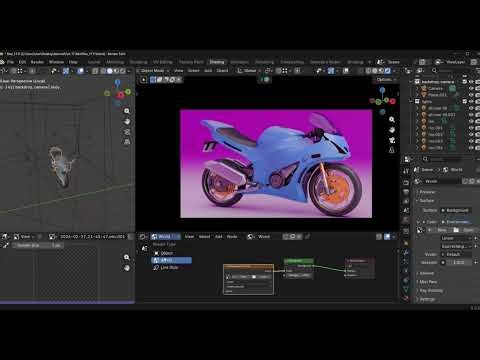480x360 pixels.
Task: Expand the Ray Visibility panel
Action: click(431, 291)
